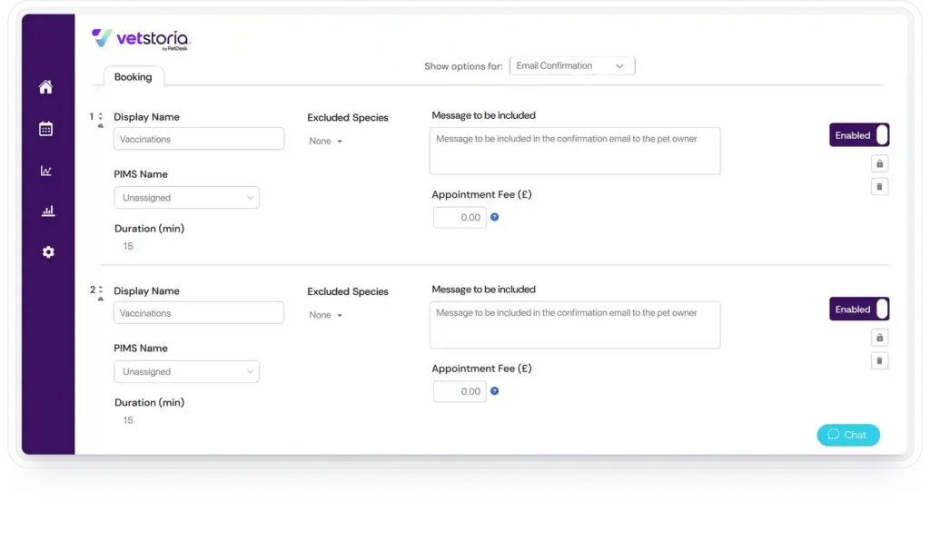Click duration value 15 for appointment 1
Viewport: 930px width, 560px height.
pyautogui.click(x=128, y=247)
